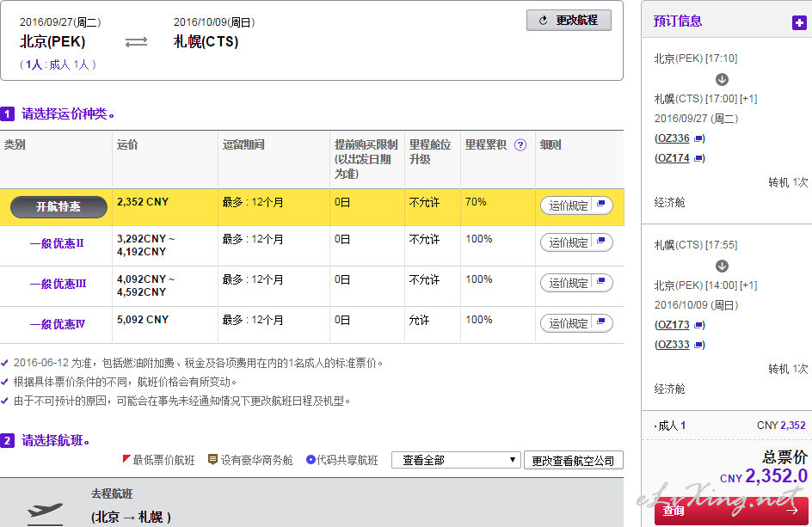
Task: Click the 总票价 CNY 2,352.0 total
Action: [x=763, y=467]
